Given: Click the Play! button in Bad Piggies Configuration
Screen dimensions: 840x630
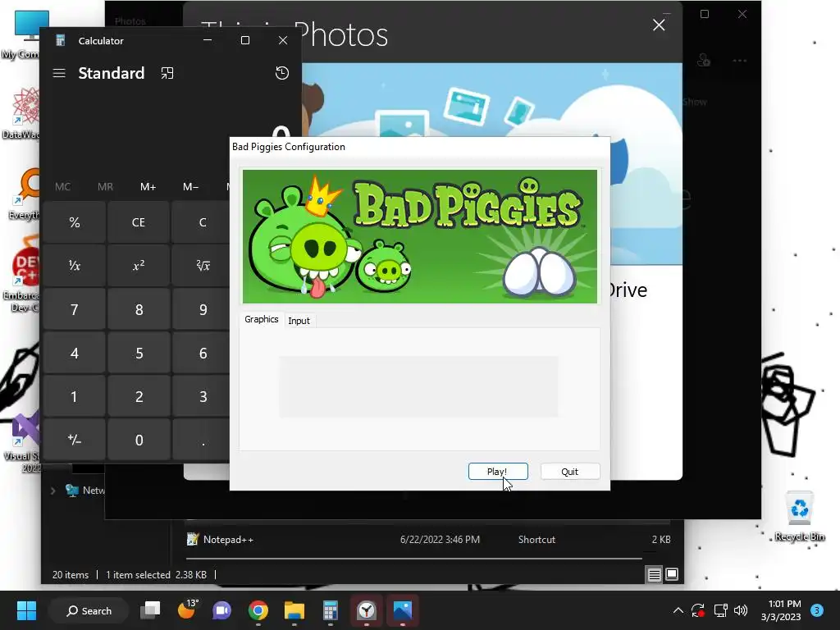Looking at the screenshot, I should (x=498, y=472).
